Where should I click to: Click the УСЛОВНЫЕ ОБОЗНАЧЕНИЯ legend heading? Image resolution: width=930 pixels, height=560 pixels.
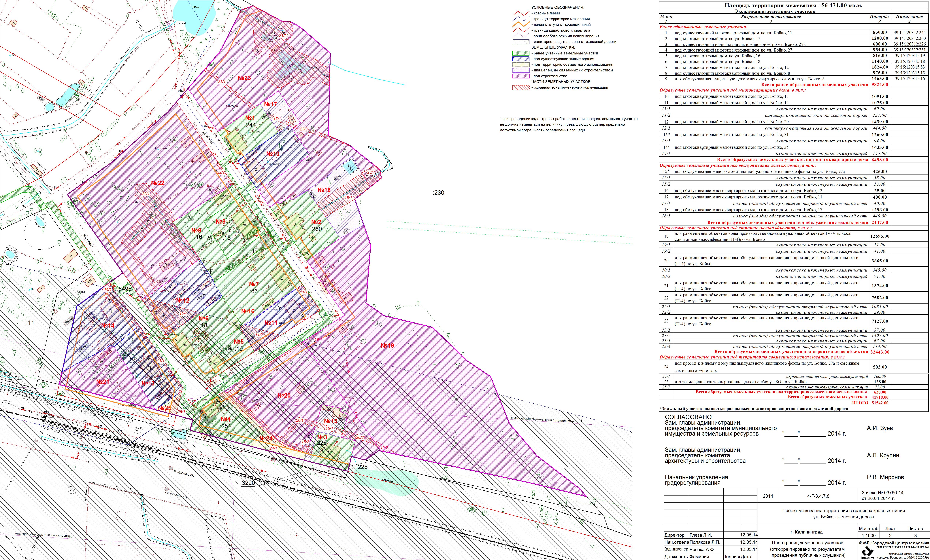(x=557, y=7)
